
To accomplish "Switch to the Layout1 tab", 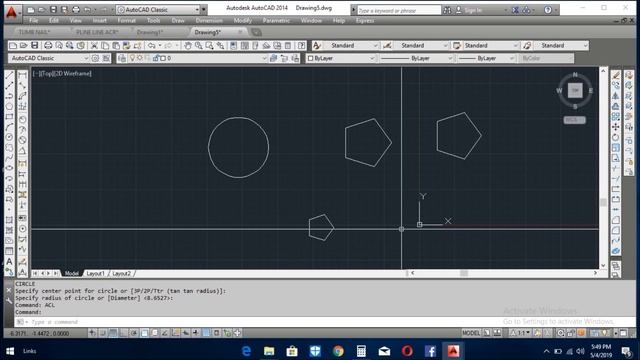I will (x=96, y=273).
